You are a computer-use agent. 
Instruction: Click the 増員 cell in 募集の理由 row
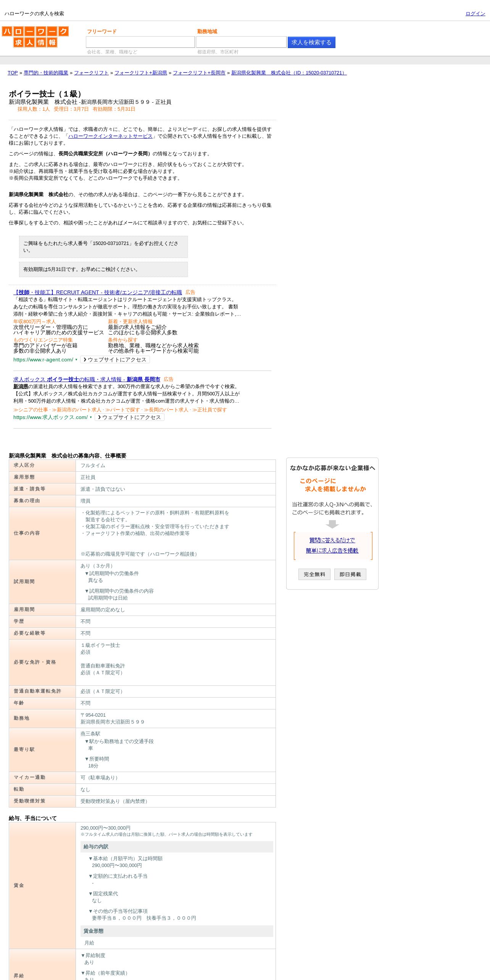(x=176, y=501)
